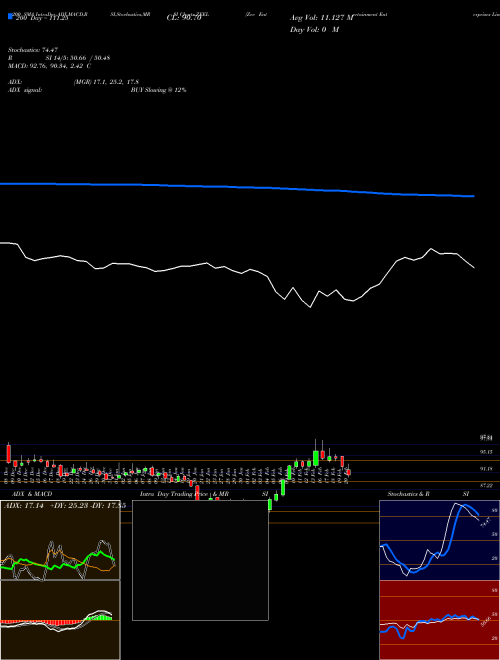Click the CL: 90.70 closing price label
500x660 pixels.
point(184,18)
